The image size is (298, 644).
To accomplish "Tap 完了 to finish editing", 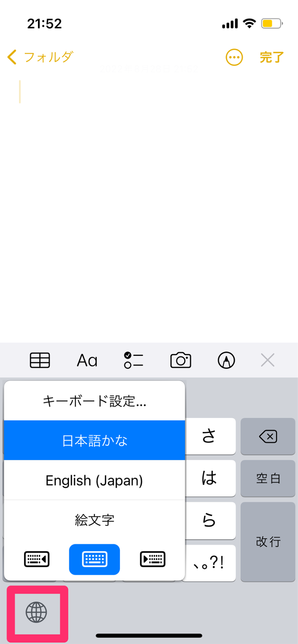I will (x=271, y=57).
